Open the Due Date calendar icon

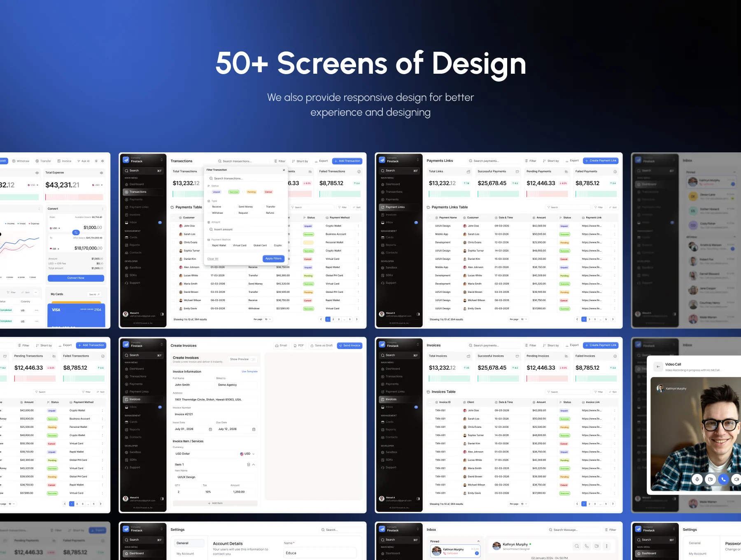pyautogui.click(x=254, y=429)
